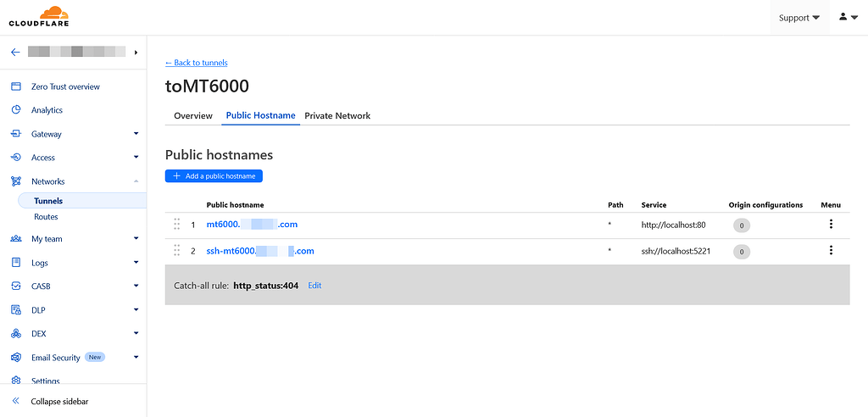Click the Collapse sidebar chevron icon
Screen dimensions: 868x417
[15, 401]
